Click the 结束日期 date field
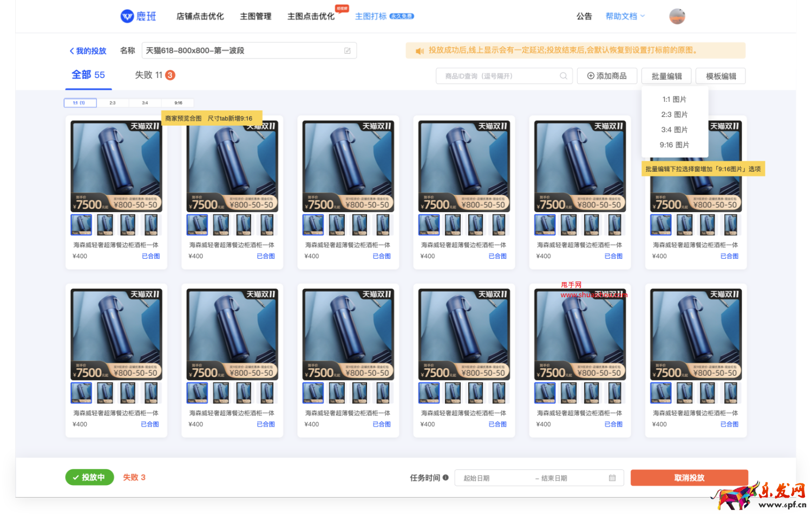Screen dimensions: 812x516 pyautogui.click(x=554, y=478)
